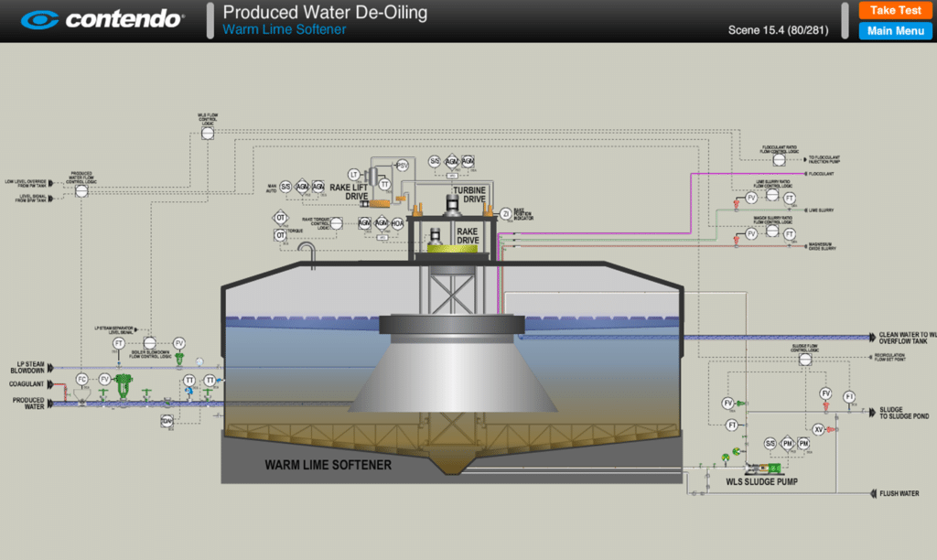Click the diamond-shaped OT torque symbol
The height and width of the screenshot is (560, 937).
point(280,218)
